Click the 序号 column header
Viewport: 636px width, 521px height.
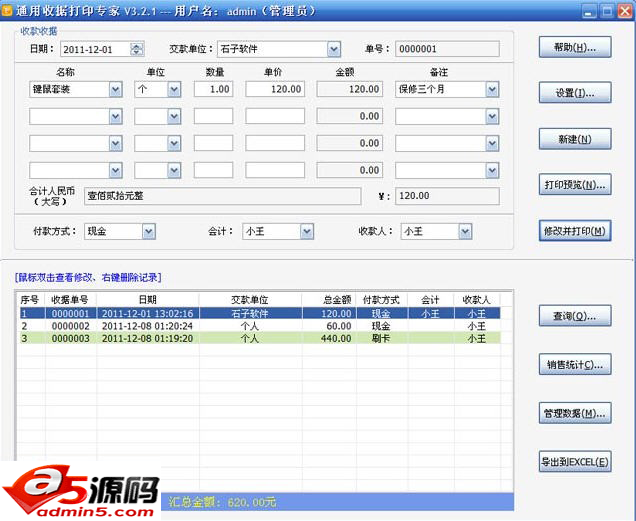coord(32,300)
